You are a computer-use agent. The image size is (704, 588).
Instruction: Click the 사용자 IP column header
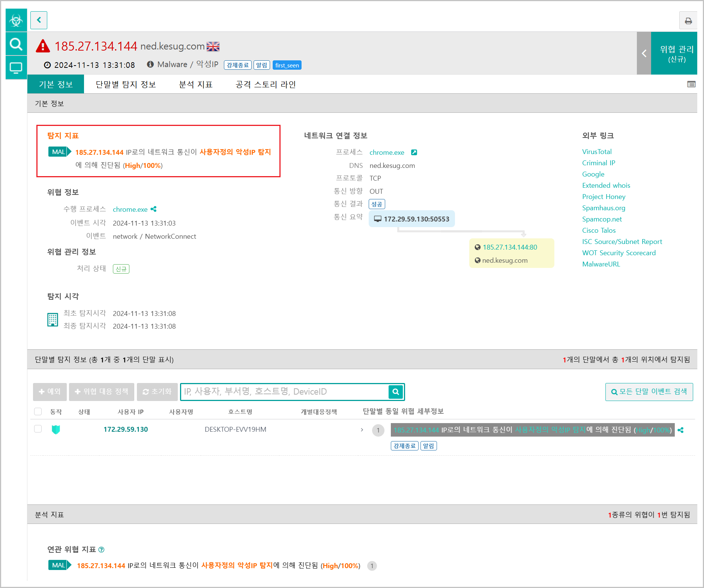pyautogui.click(x=131, y=412)
